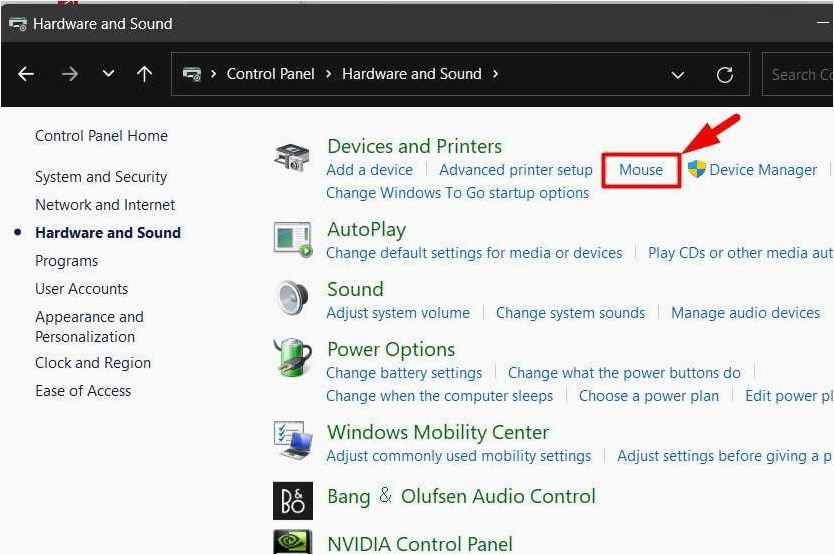834x555 pixels.
Task: Open Programs category
Action: [x=66, y=261]
